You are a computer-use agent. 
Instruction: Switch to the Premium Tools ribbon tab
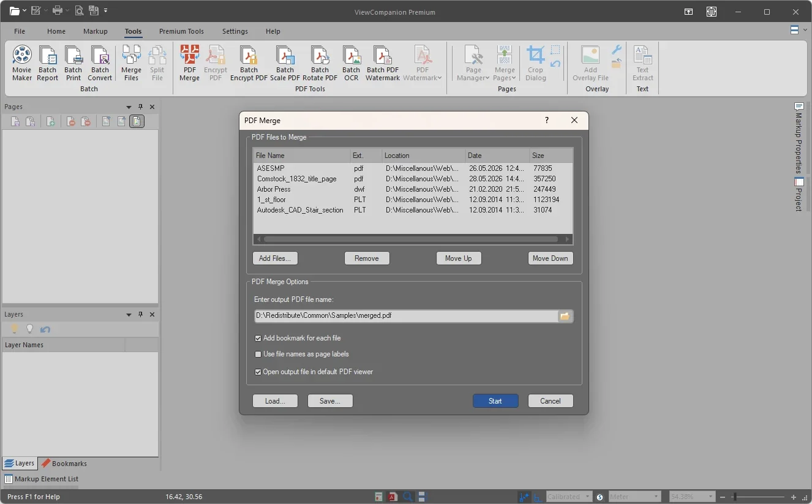point(181,31)
